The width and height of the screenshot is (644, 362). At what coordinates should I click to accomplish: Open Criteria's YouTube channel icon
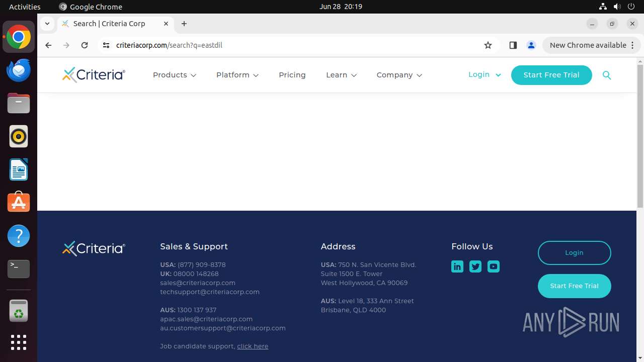click(x=494, y=266)
